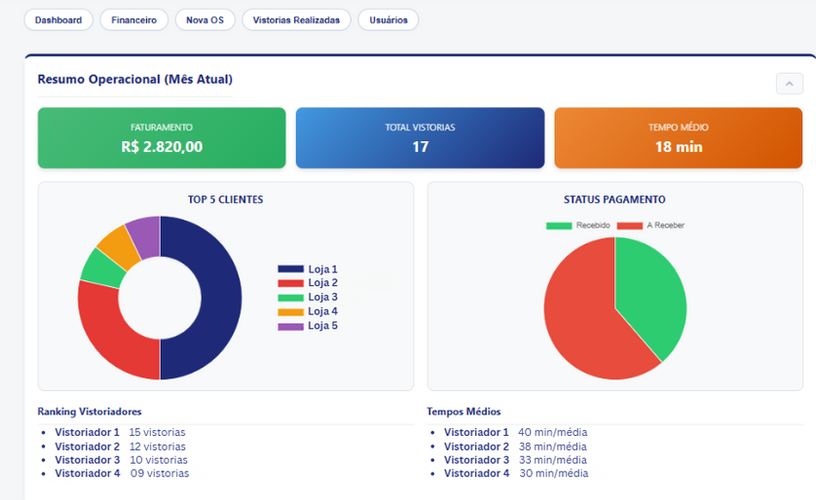816x500 pixels.
Task: Click the Total Vistorias card
Action: click(x=420, y=138)
